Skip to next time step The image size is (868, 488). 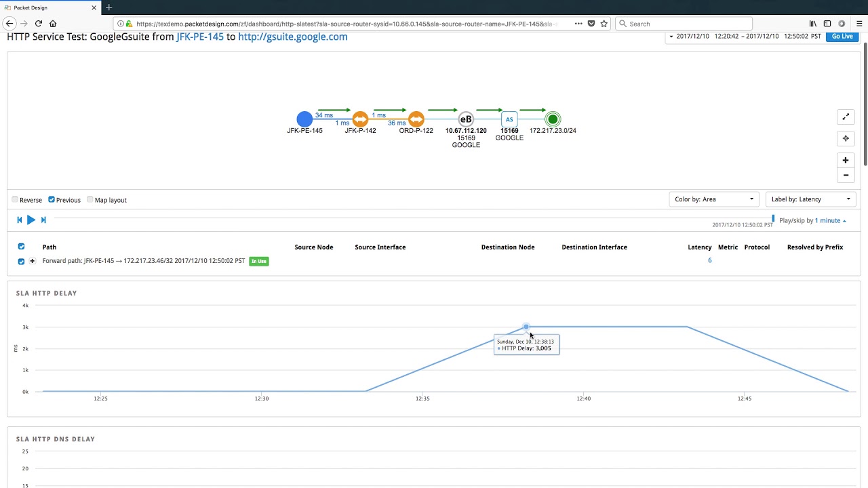point(43,220)
